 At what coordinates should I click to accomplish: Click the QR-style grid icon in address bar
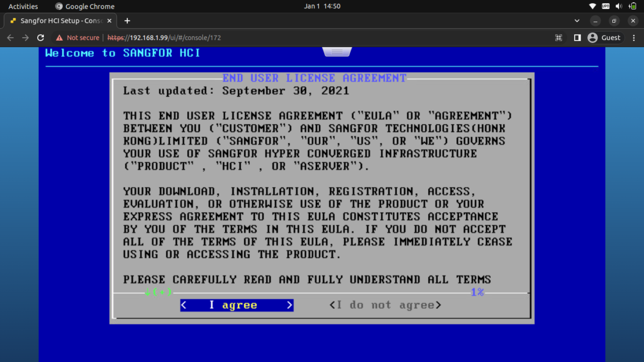pos(559,38)
